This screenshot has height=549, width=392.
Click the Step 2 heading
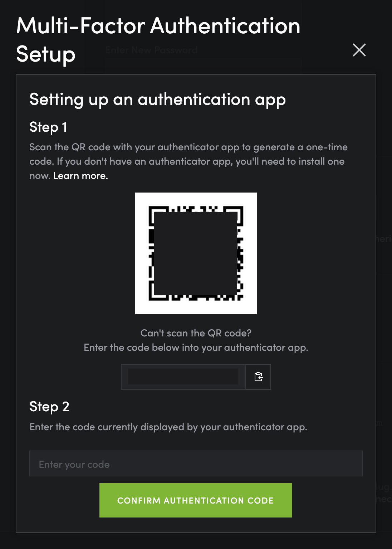pyautogui.click(x=49, y=407)
